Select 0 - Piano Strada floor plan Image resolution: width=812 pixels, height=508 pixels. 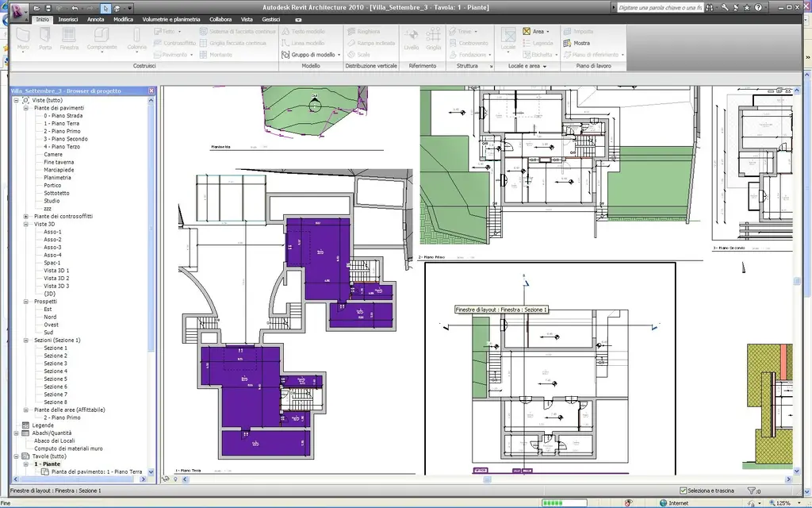pyautogui.click(x=63, y=116)
